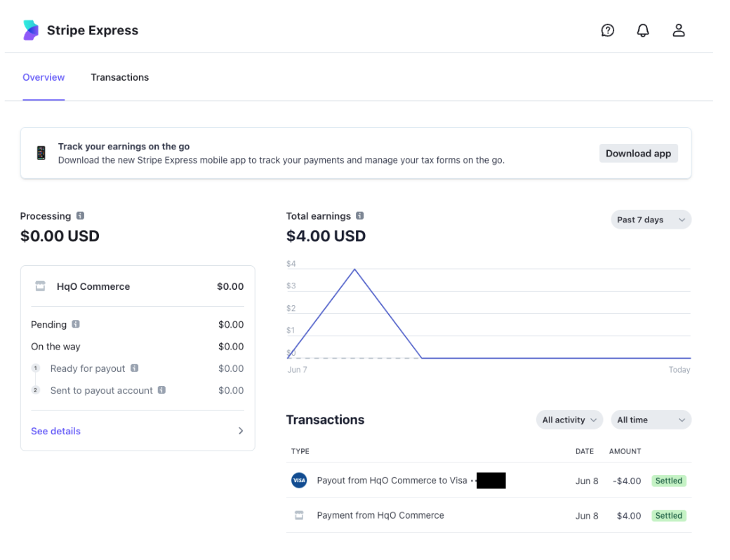Click the earnings chart peak at $4
Screen dimensions: 730x560
(x=354, y=269)
